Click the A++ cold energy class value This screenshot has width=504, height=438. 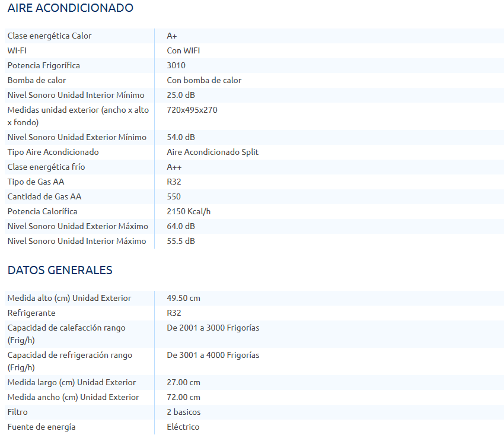pos(176,167)
